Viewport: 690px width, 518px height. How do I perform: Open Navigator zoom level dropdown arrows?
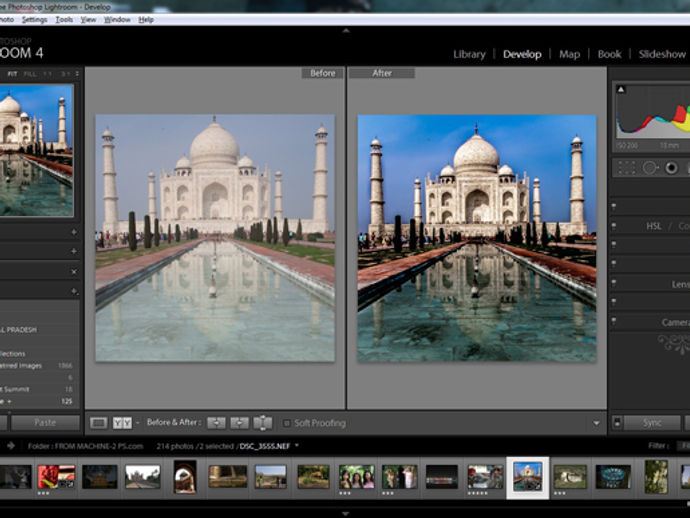77,73
